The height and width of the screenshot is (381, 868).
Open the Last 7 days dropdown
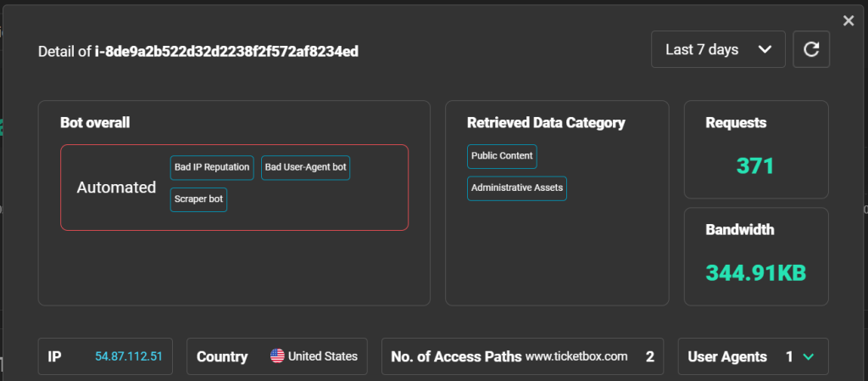(718, 49)
